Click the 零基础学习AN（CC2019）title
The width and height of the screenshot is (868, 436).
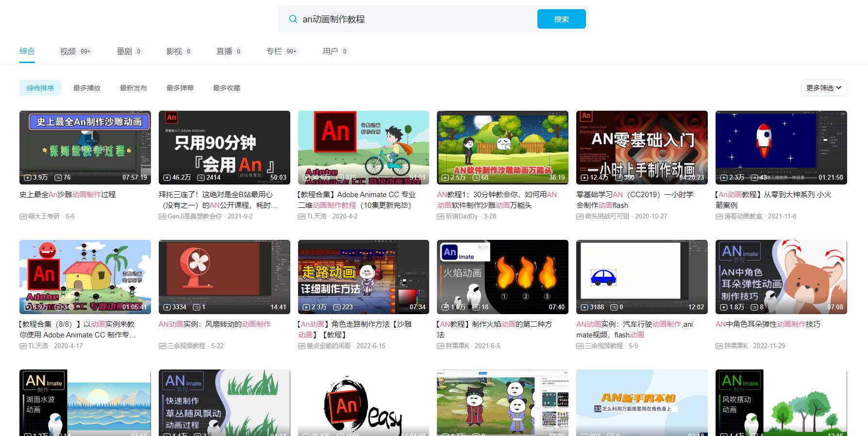(635, 200)
